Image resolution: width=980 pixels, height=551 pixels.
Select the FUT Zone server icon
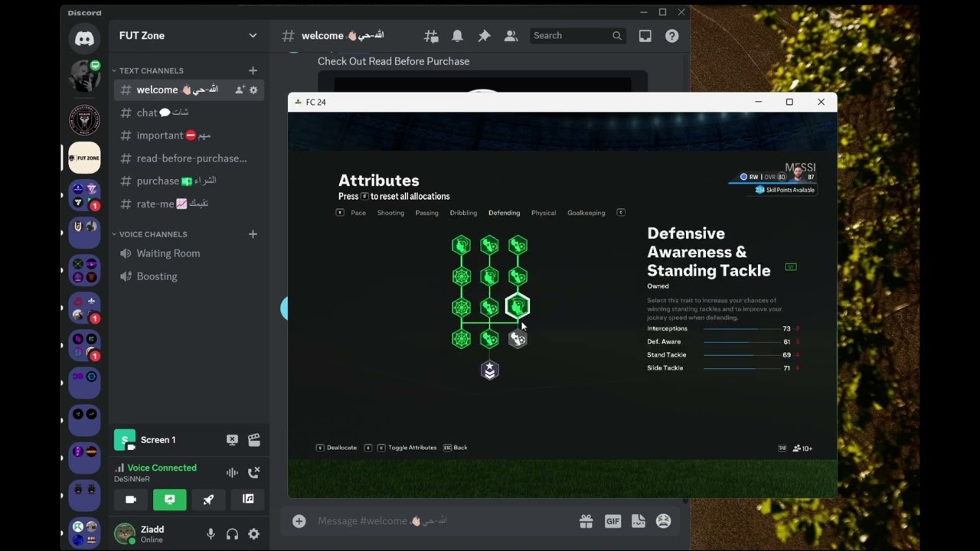coord(84,158)
